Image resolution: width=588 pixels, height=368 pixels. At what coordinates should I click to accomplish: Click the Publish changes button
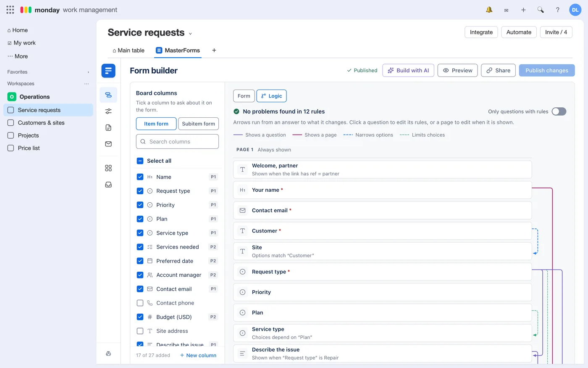coord(547,71)
